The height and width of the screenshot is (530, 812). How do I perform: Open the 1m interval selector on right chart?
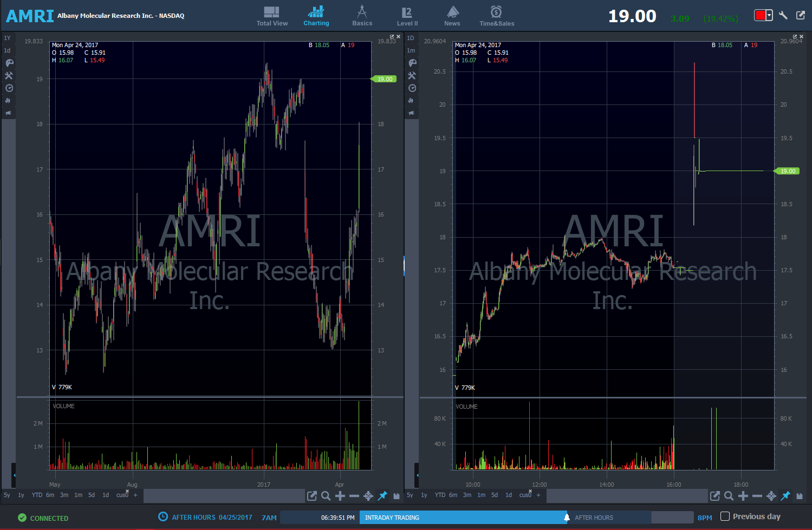point(411,50)
